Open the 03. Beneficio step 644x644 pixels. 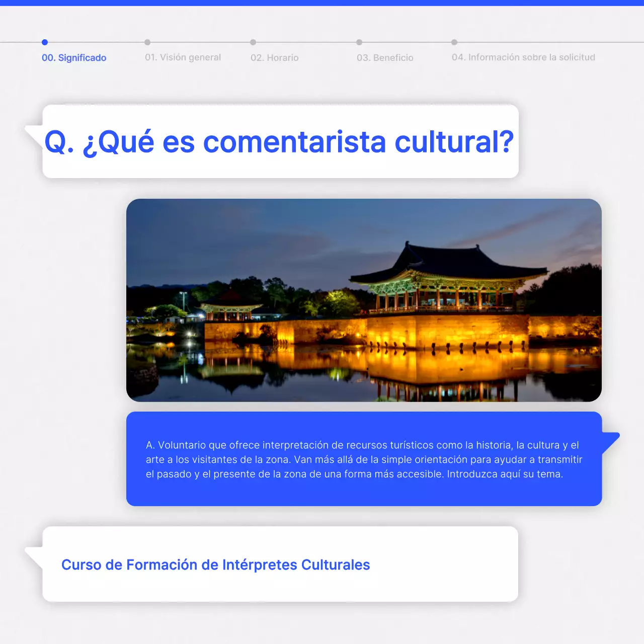[x=385, y=57]
